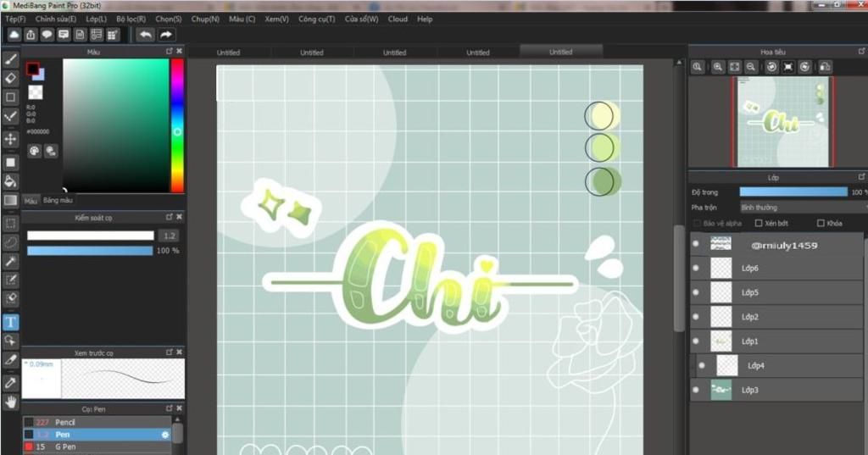Image resolution: width=868 pixels, height=455 pixels.
Task: Open the Bộ lọc(R) filter menu
Action: (131, 19)
